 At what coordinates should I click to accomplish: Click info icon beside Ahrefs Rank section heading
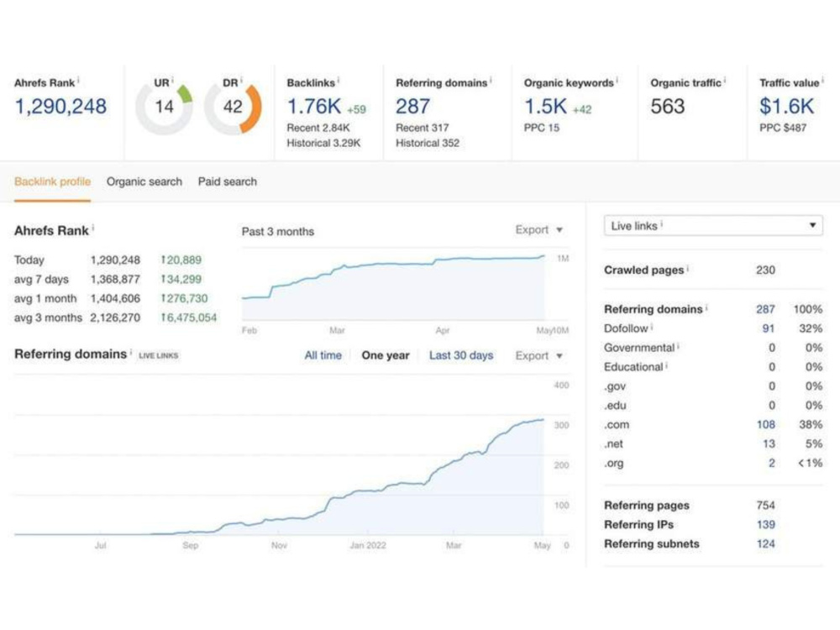coord(92,228)
